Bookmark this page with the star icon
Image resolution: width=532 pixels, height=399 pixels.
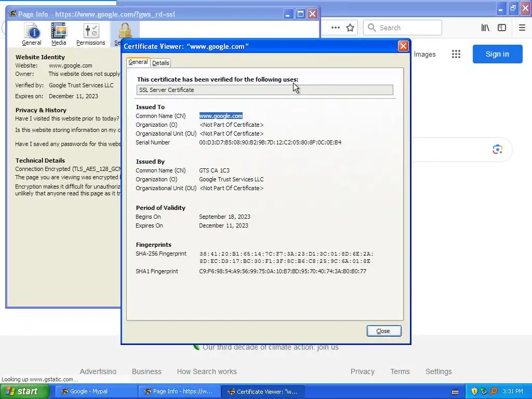tap(350, 28)
